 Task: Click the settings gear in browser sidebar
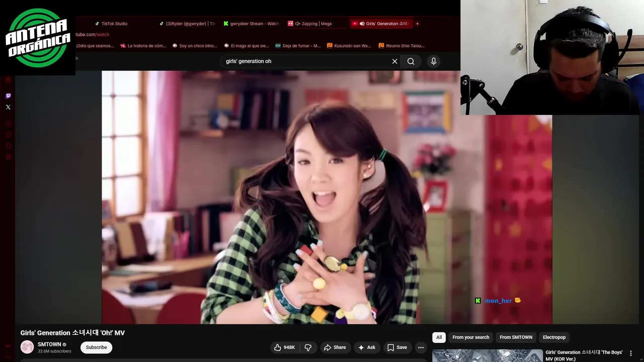click(x=8, y=157)
